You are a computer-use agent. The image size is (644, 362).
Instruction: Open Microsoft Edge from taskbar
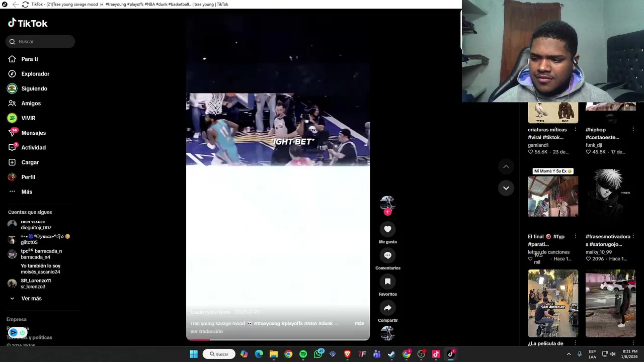coord(259,354)
